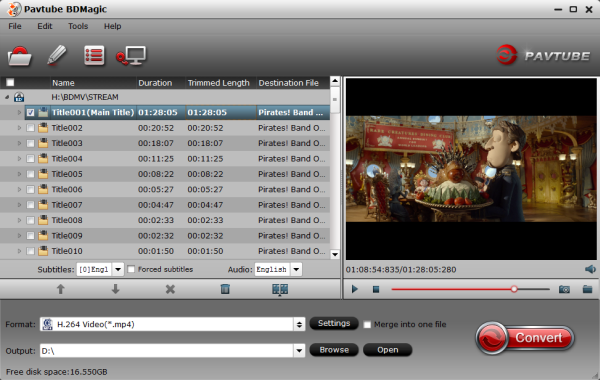The width and height of the screenshot is (600, 380).
Task: Expand the Title001 (Main Title) row
Action: point(19,113)
